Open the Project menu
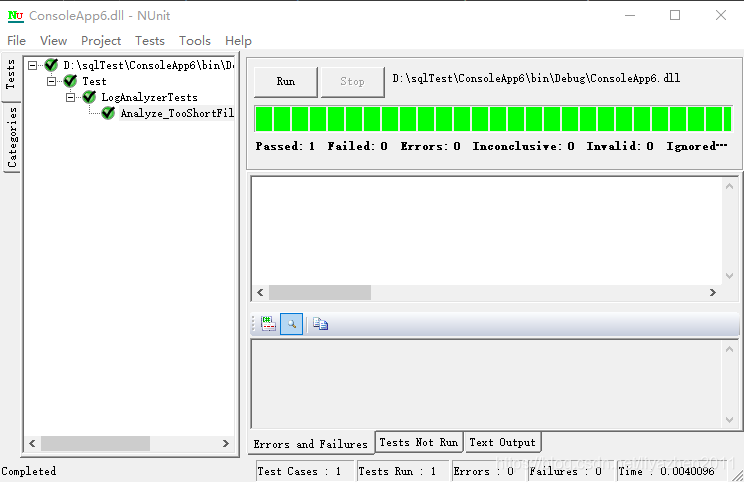 click(101, 41)
